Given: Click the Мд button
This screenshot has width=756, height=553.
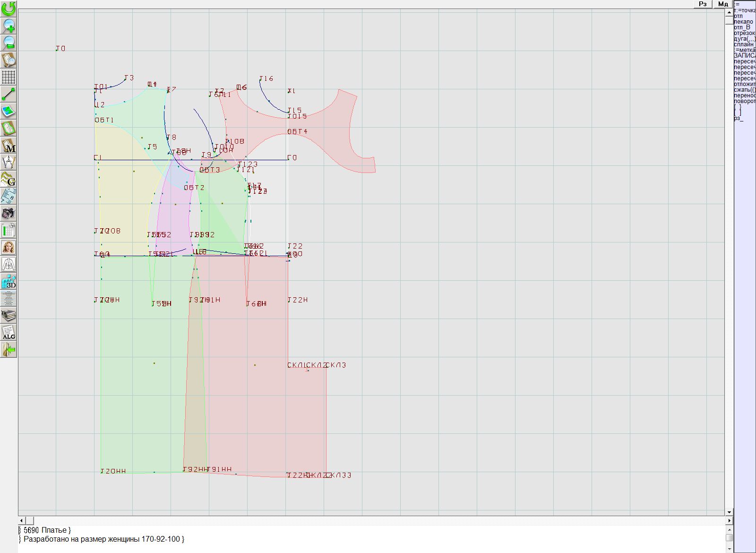Looking at the screenshot, I should 723,4.
